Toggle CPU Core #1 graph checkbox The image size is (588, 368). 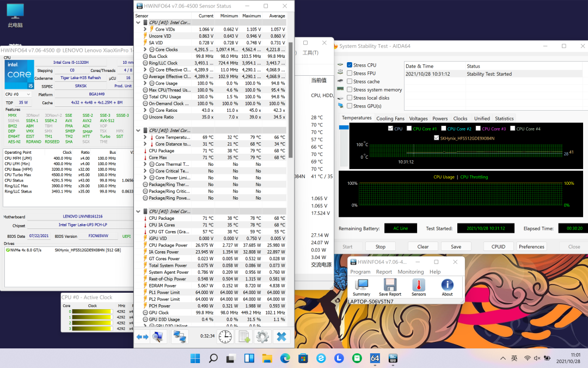coord(409,129)
